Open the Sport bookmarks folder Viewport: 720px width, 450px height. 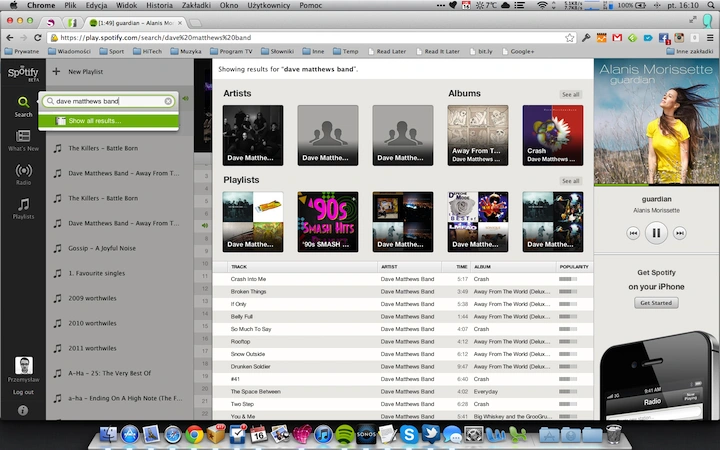(x=112, y=51)
